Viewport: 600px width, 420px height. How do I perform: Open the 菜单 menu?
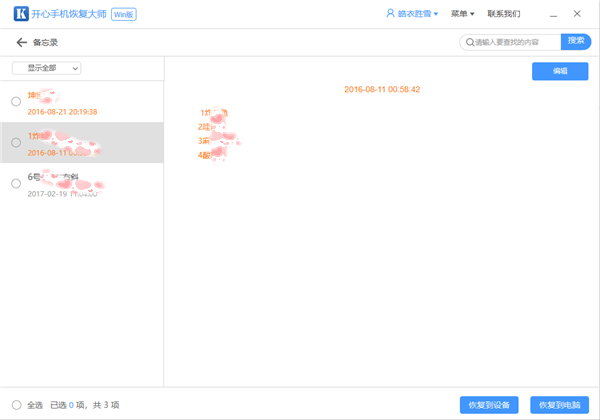(462, 14)
